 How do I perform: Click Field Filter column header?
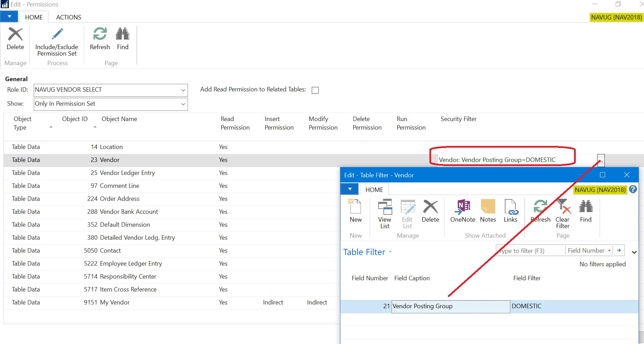click(527, 278)
